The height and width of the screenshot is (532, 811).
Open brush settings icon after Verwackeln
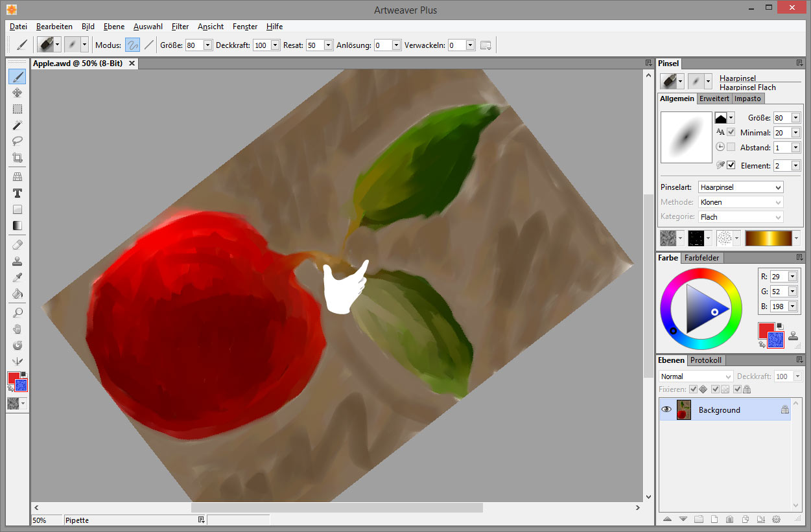pyautogui.click(x=486, y=45)
